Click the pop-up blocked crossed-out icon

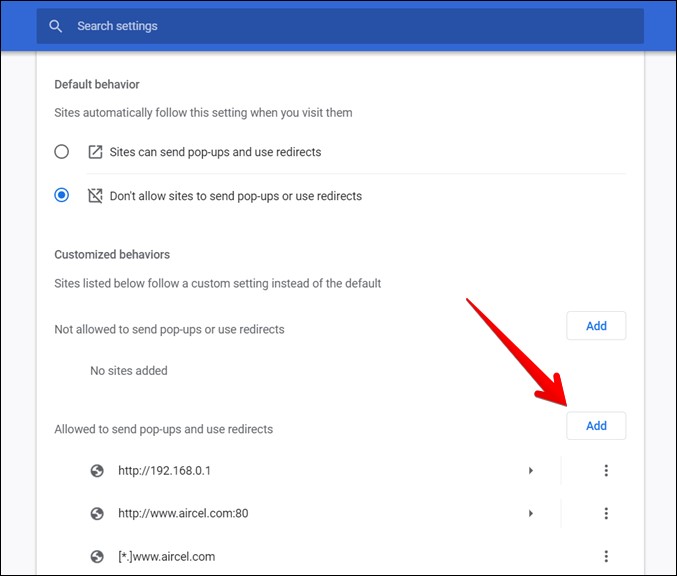pos(95,196)
